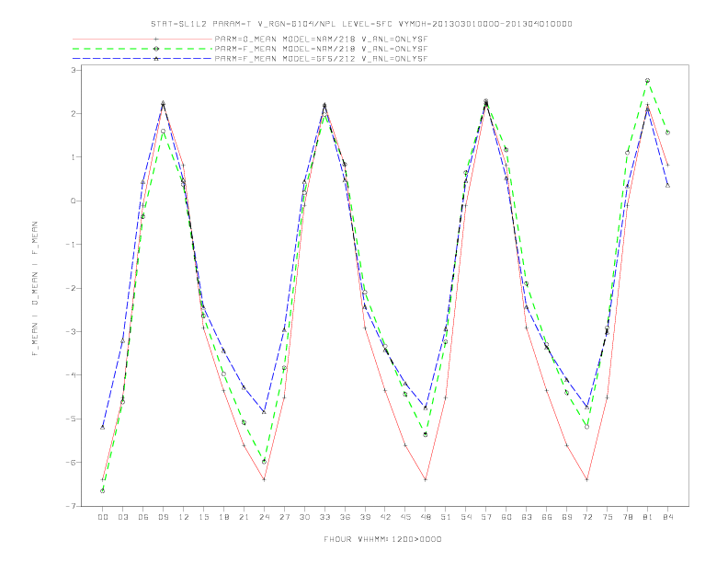Click the x-axis tick label 39
Screen dimensions: 728x563
pyautogui.click(x=365, y=517)
